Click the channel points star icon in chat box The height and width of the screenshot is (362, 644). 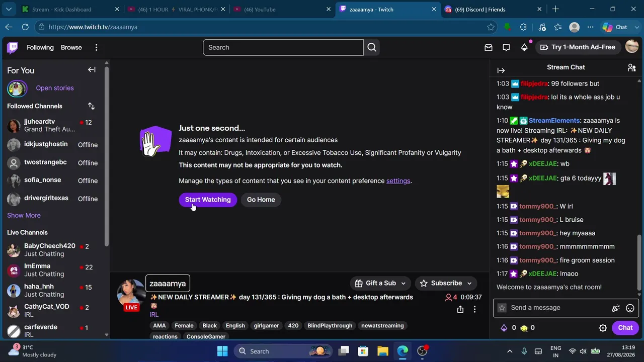pyautogui.click(x=502, y=308)
